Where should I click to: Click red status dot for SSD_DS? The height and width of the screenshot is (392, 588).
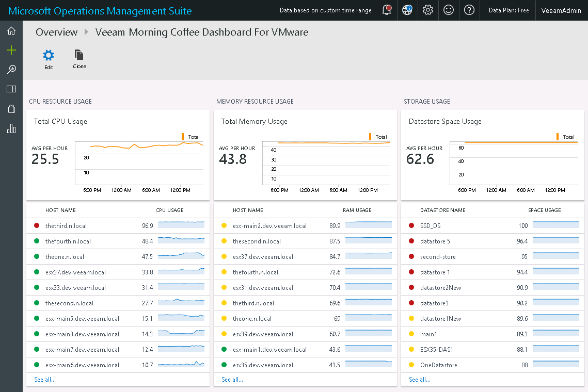[x=411, y=225]
